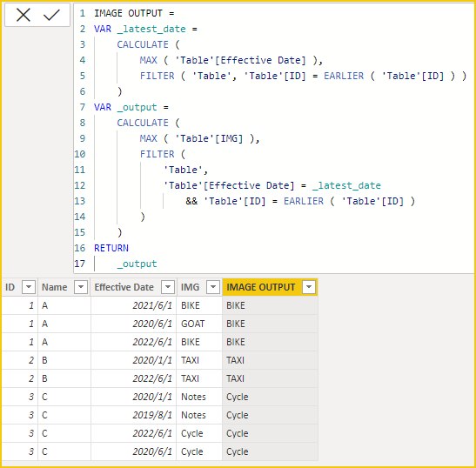Click the 2020/1/1 date cell in TAXI row
476x468 pixels.
pos(133,360)
